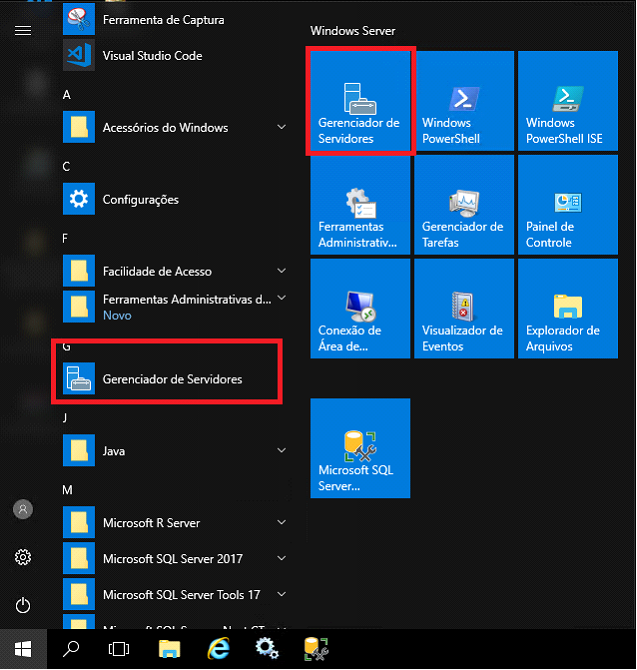Open the Gerenciador de Servidores tile
The width and height of the screenshot is (637, 670).
click(360, 101)
